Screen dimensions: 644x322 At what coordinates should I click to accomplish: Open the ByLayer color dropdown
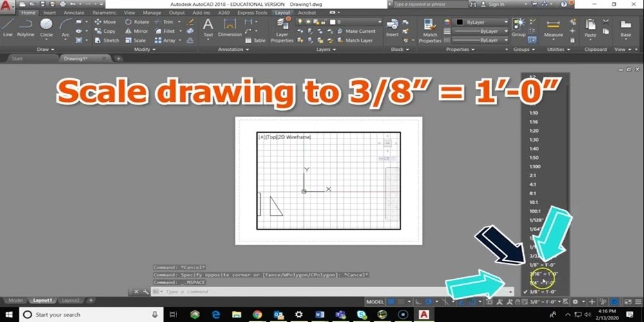(x=486, y=22)
